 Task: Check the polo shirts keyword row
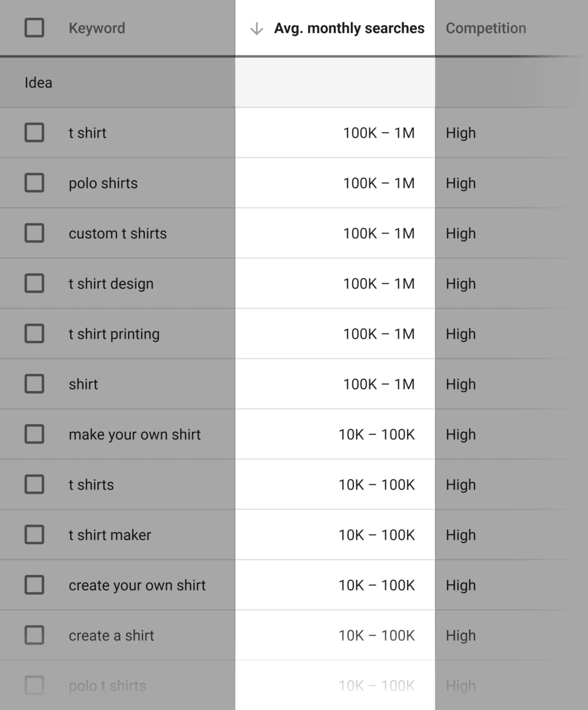pos(34,183)
